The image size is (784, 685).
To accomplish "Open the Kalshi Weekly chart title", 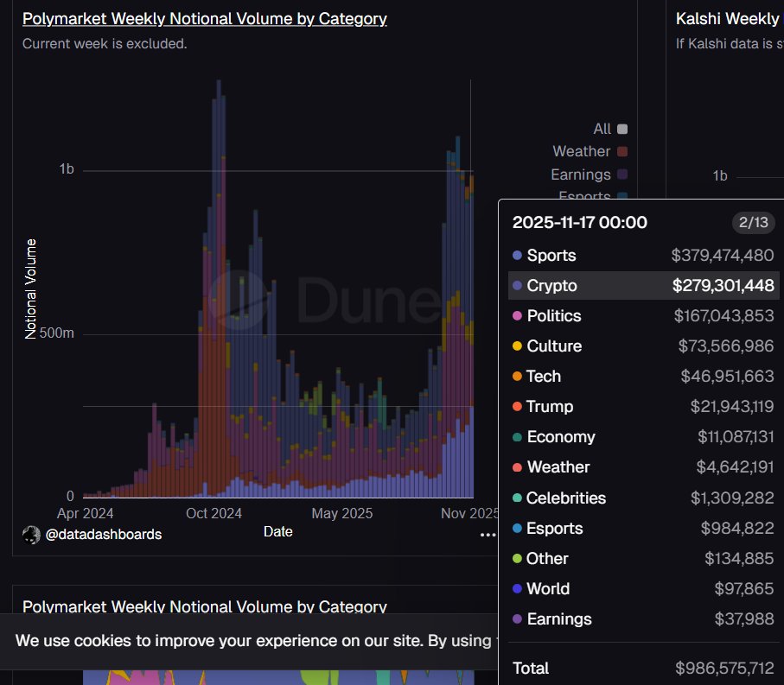I will 727,18.
